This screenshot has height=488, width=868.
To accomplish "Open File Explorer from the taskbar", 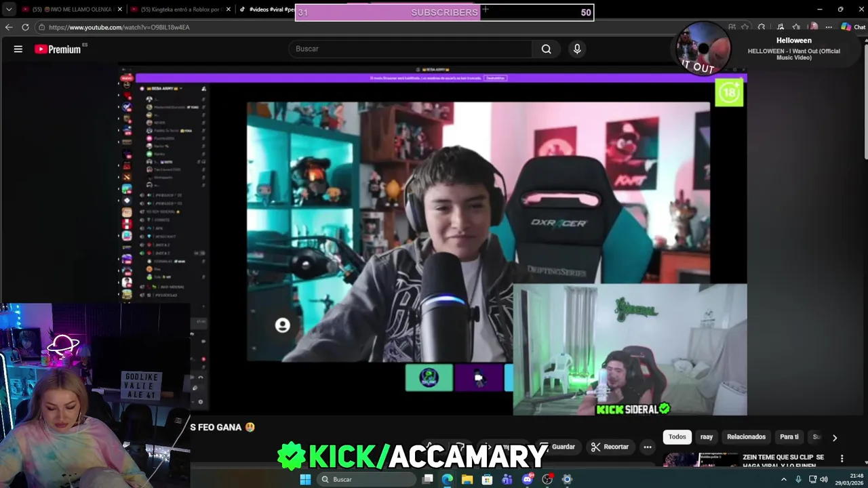I will (467, 479).
